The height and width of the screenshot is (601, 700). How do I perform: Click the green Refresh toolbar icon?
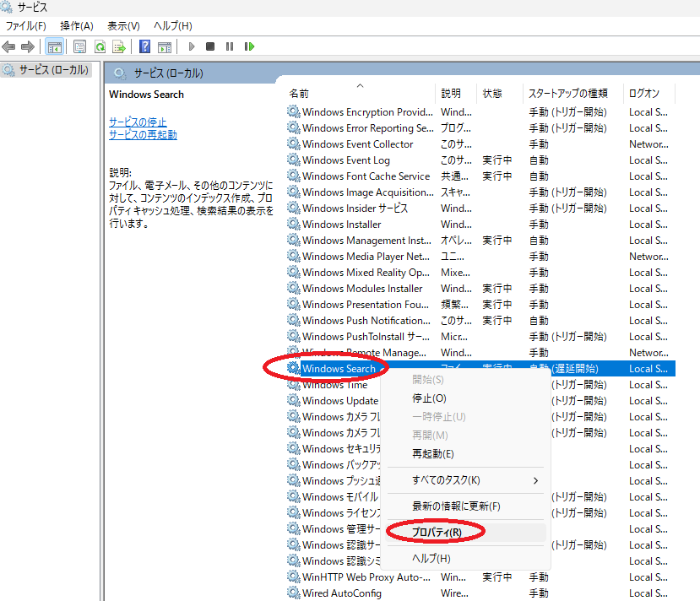coord(100,46)
